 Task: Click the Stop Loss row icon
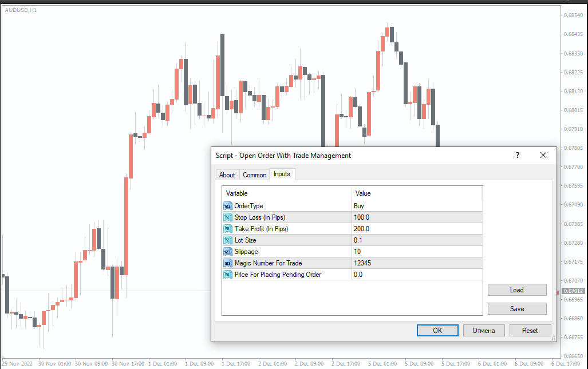(x=228, y=217)
